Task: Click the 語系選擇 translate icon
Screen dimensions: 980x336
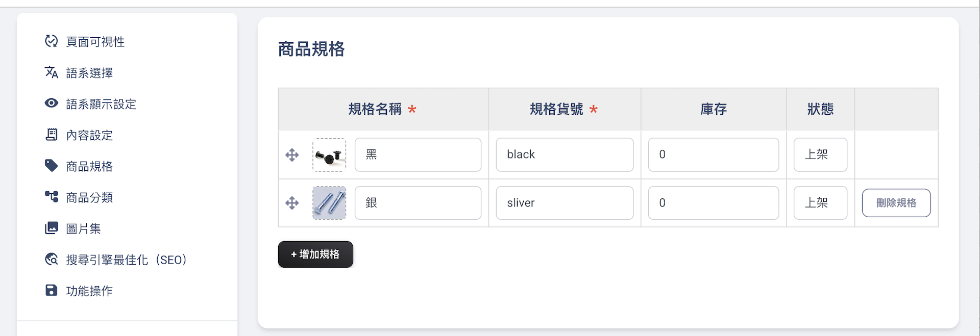Action: (x=51, y=72)
